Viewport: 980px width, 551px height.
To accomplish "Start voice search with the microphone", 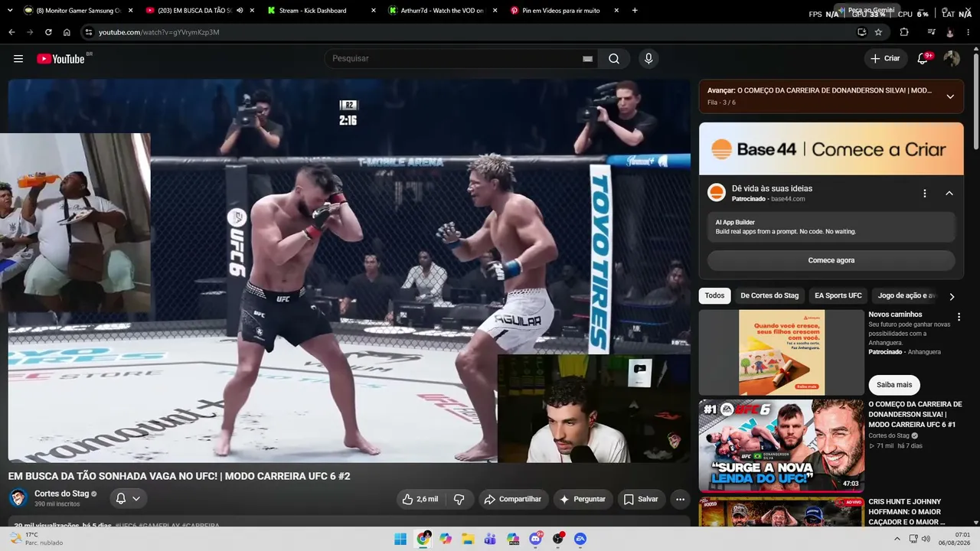I will click(x=648, y=59).
